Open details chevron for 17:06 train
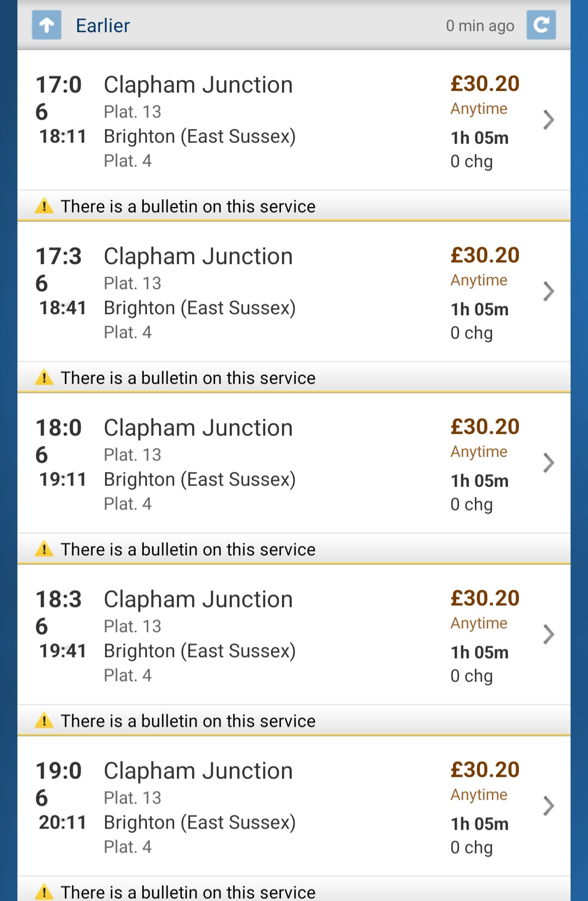588x901 pixels. pyautogui.click(x=549, y=120)
